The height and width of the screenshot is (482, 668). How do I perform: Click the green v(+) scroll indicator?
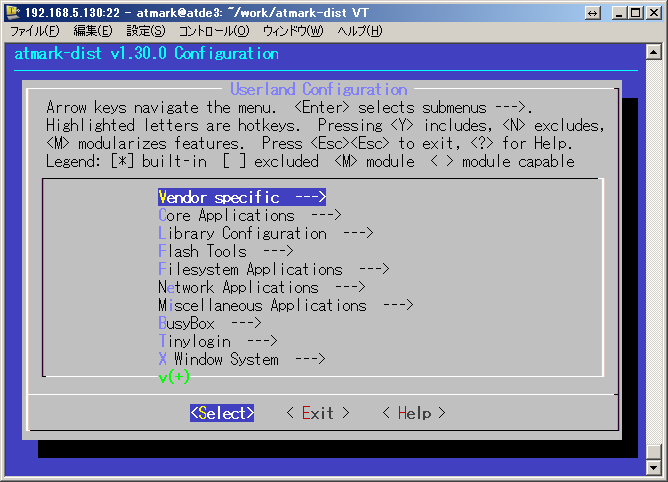coord(174,376)
